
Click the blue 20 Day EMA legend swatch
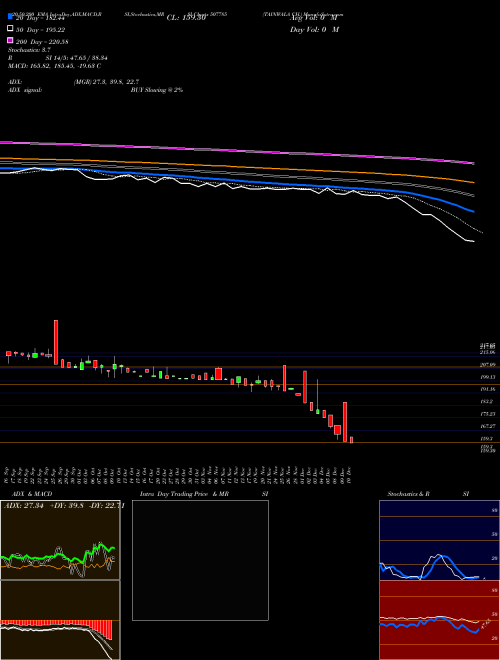pyautogui.click(x=11, y=17)
